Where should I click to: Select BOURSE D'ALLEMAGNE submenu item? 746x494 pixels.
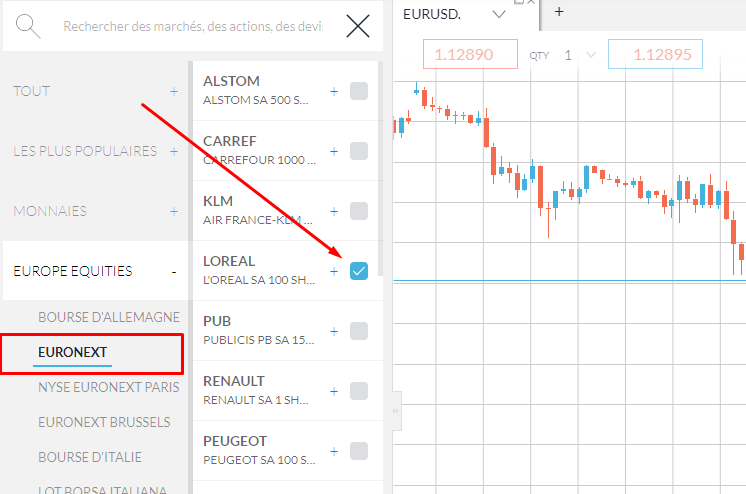(109, 317)
